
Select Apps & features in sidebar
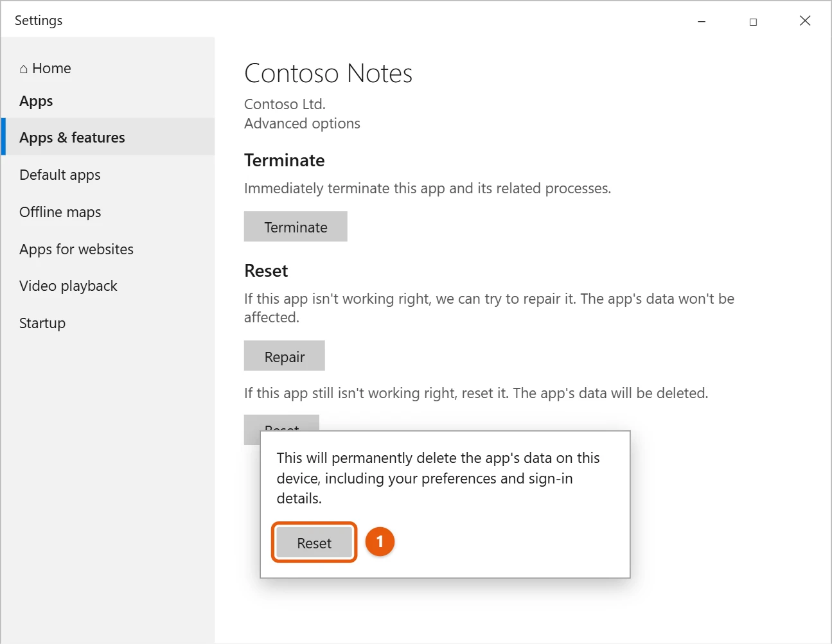pyautogui.click(x=108, y=137)
